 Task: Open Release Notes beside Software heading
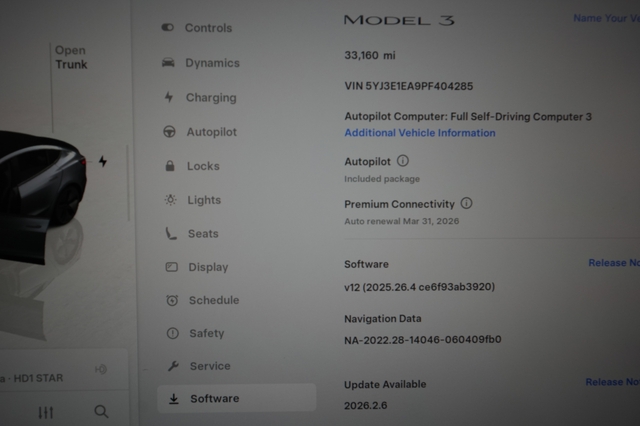(614, 263)
